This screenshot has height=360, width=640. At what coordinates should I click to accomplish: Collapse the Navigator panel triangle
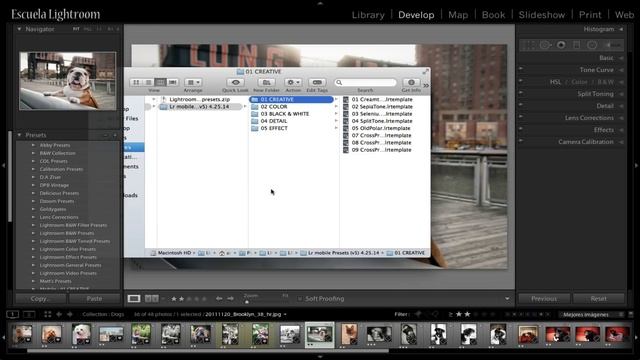pos(19,29)
